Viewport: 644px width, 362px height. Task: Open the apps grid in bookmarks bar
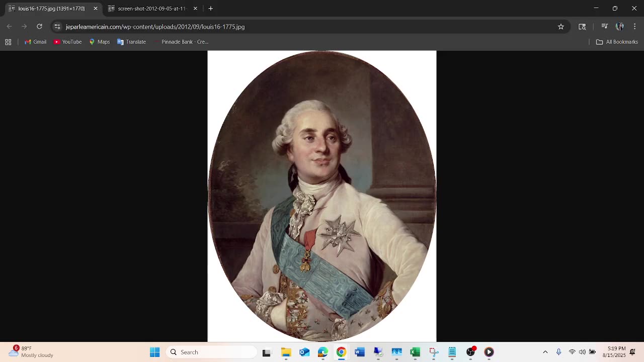click(8, 42)
